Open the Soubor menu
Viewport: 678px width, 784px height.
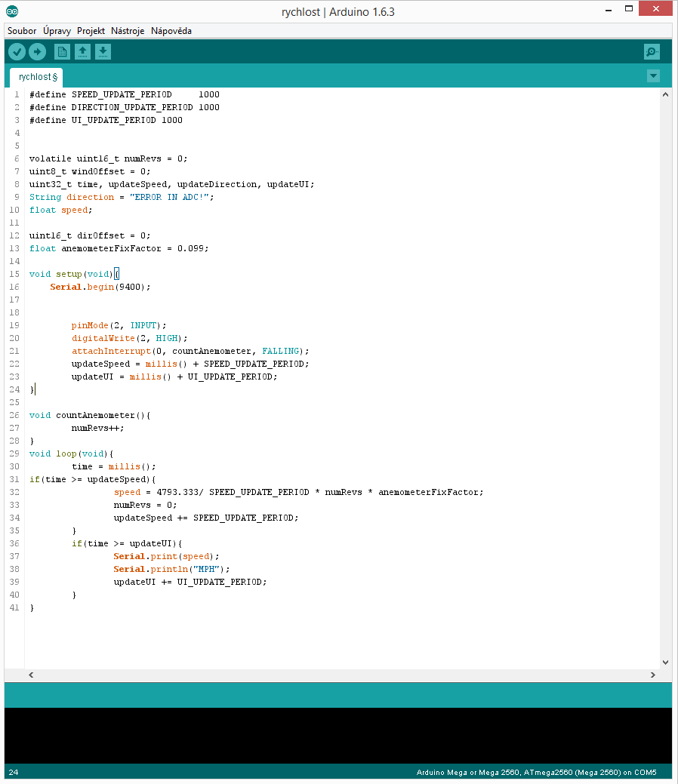[22, 31]
